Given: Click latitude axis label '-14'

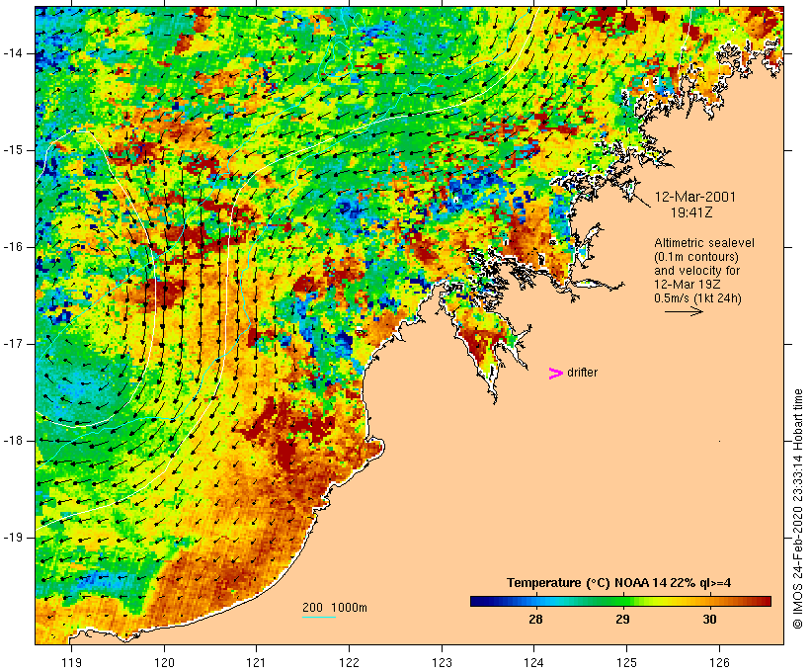Looking at the screenshot, I should 13,53.
